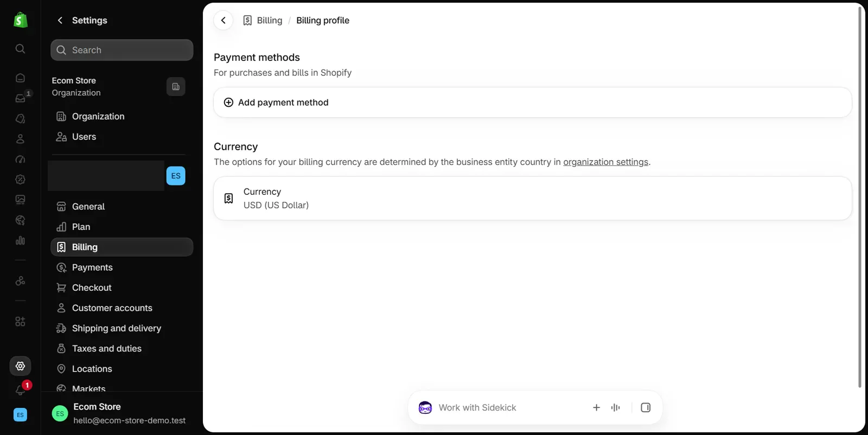Viewport: 868px width, 435px height.
Task: Open Locations settings item
Action: click(122, 369)
